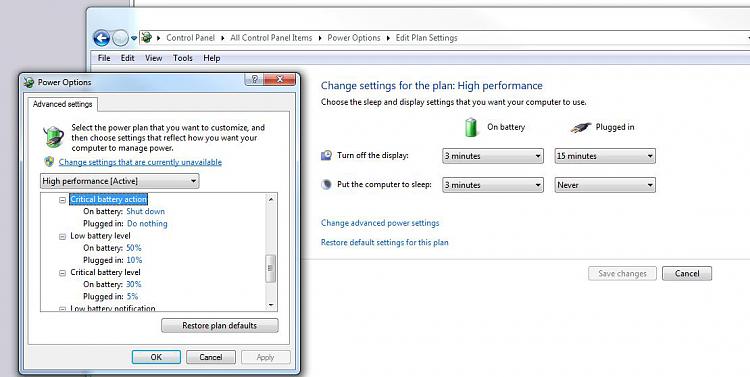The image size is (750, 377).
Task: Collapse the Critical battery action node
Action: point(62,200)
